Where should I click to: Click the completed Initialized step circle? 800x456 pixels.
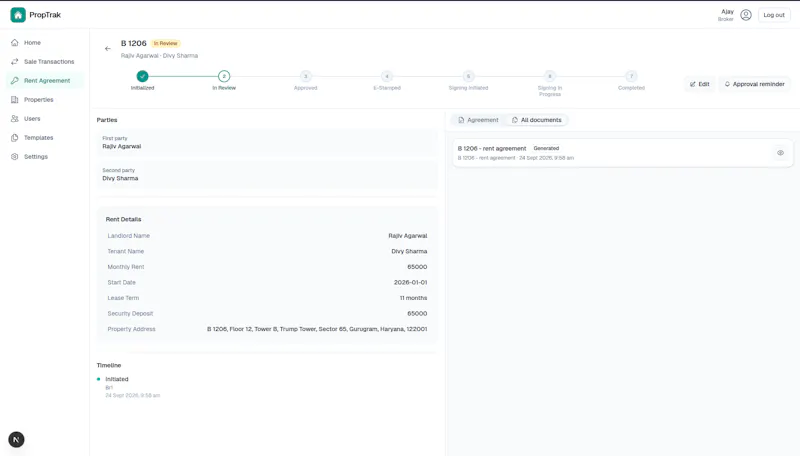tap(142, 77)
